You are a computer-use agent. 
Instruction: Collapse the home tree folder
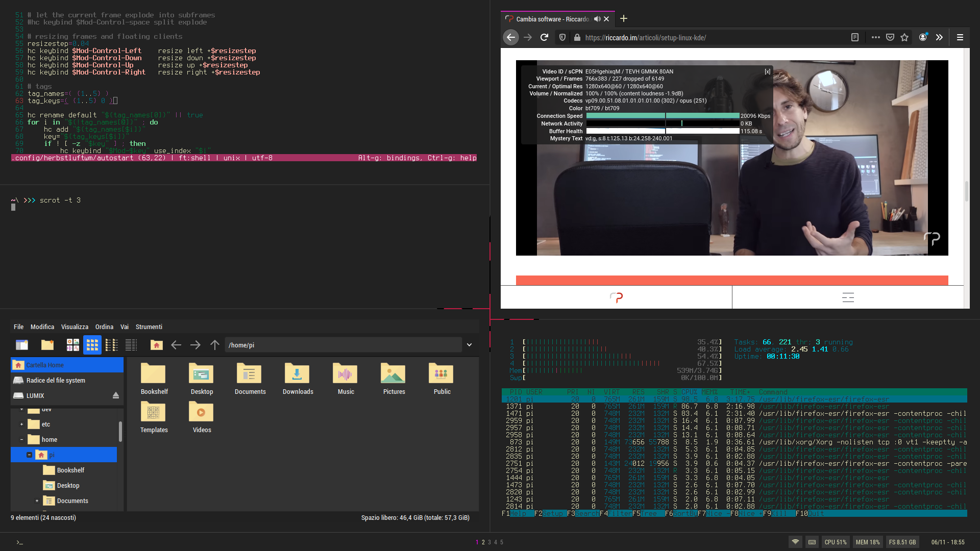click(x=21, y=439)
